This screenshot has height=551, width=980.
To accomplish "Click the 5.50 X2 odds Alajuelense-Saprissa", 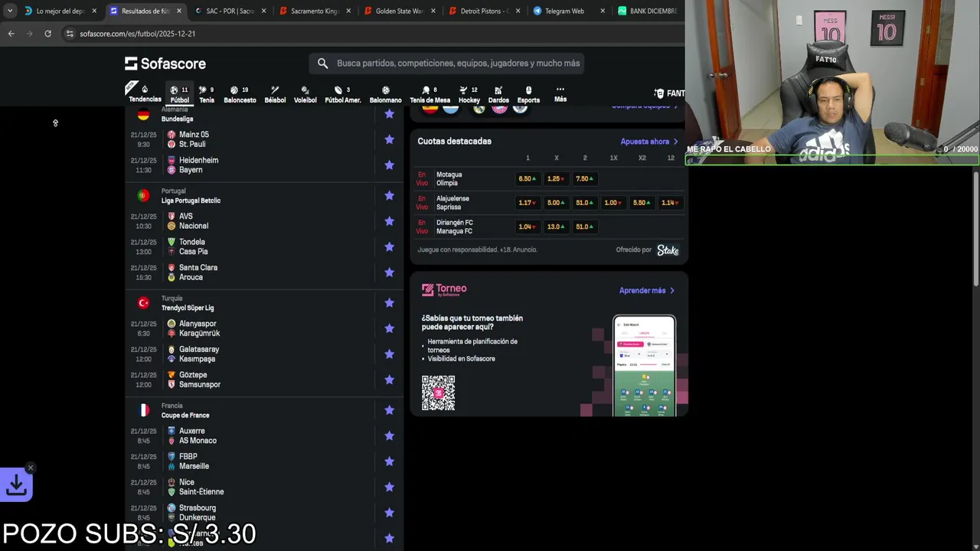I will 642,203.
